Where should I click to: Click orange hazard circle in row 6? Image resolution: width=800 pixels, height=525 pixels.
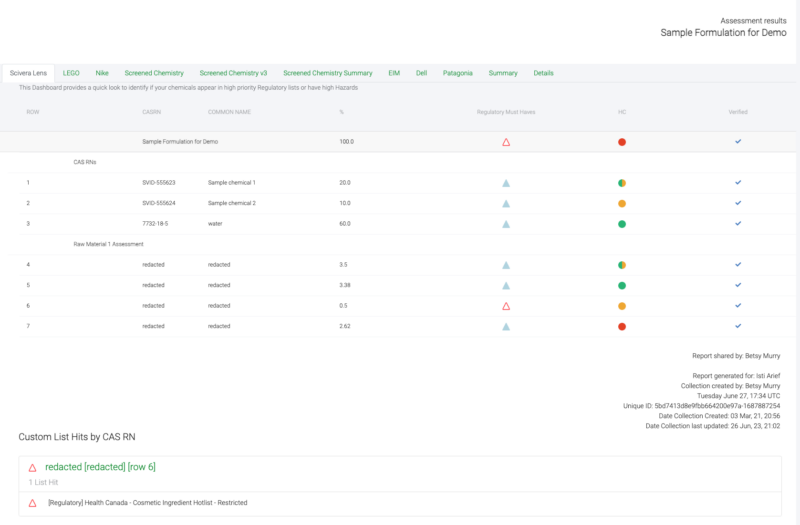[622, 306]
